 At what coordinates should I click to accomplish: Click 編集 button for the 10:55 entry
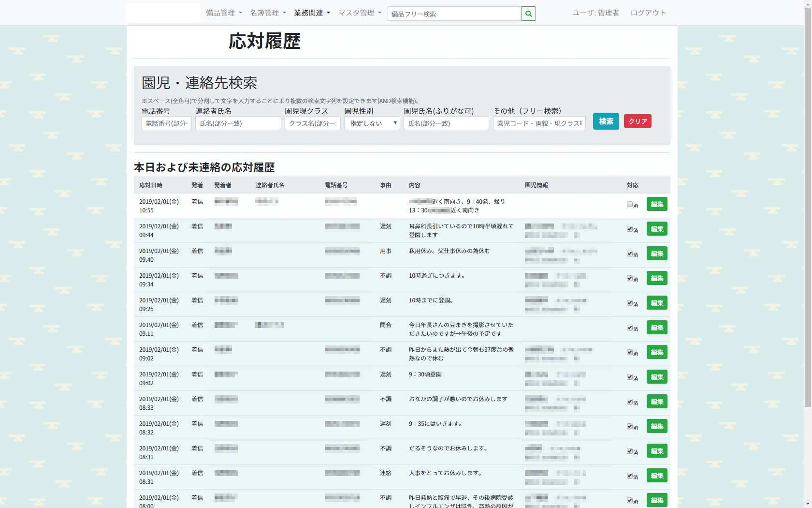click(657, 204)
